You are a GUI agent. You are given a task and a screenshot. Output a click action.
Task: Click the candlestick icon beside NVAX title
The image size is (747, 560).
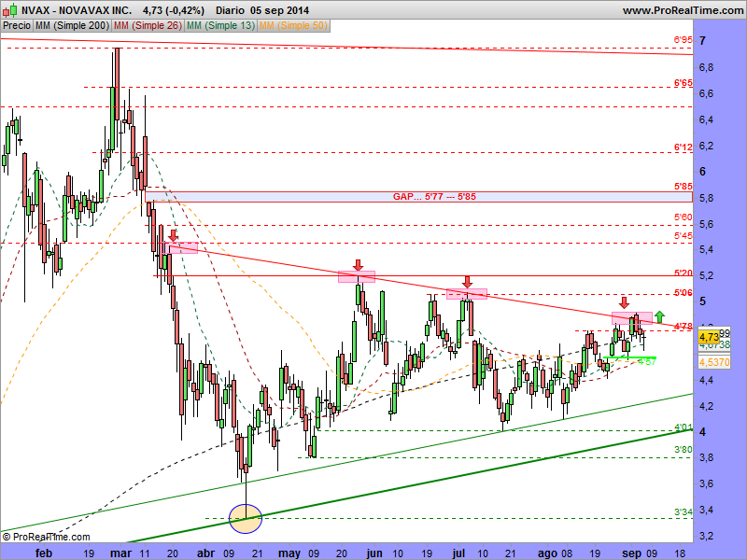pos(8,9)
